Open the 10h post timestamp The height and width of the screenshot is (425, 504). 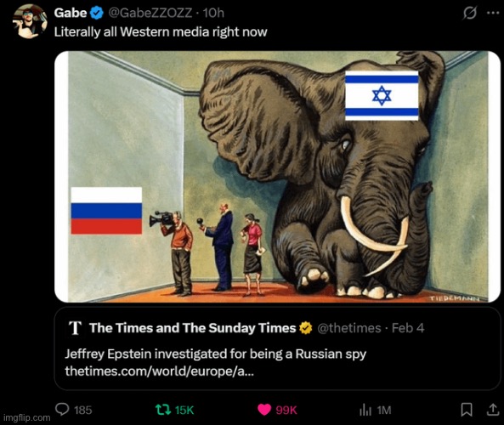[213, 13]
